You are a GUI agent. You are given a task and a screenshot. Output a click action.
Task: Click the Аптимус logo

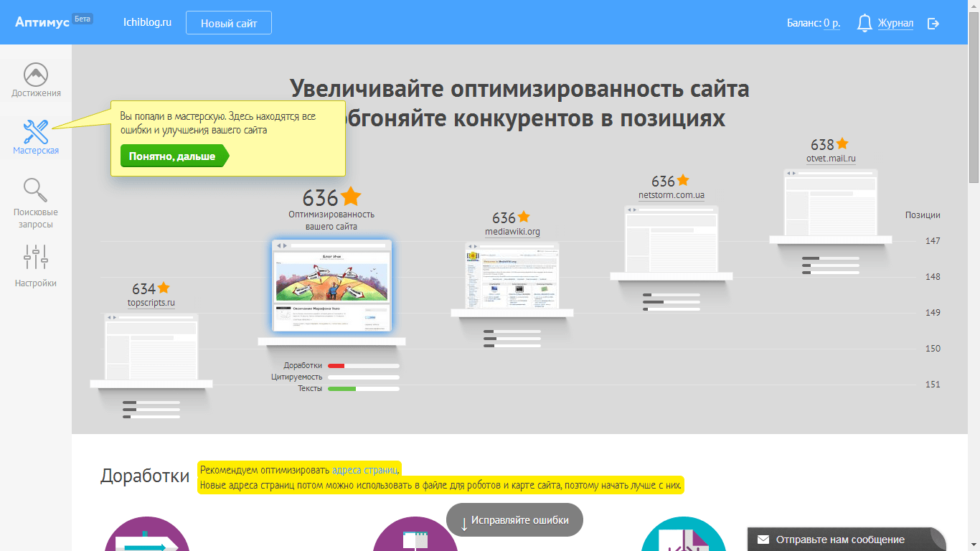[42, 22]
